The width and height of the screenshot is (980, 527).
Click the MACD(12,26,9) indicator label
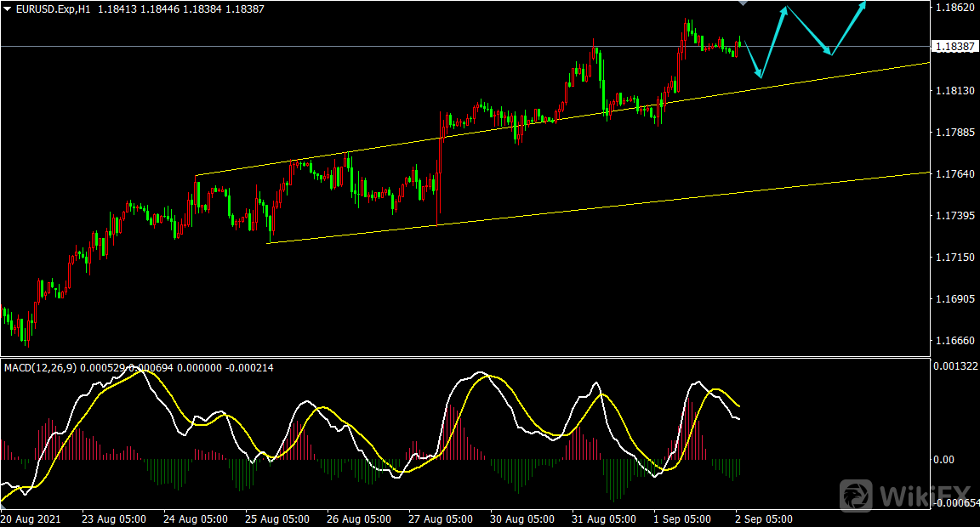(39, 367)
